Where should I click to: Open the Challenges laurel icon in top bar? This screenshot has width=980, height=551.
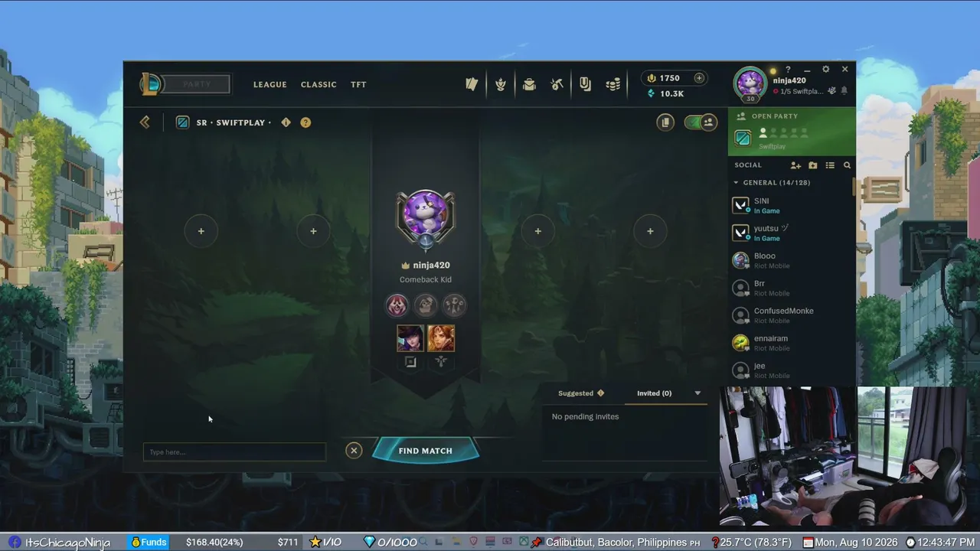coord(501,84)
